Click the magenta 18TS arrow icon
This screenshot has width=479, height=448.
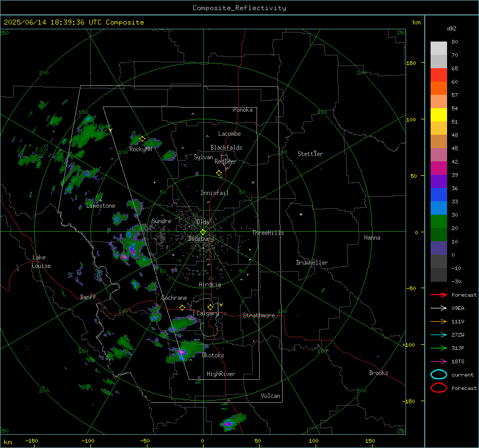tap(439, 362)
